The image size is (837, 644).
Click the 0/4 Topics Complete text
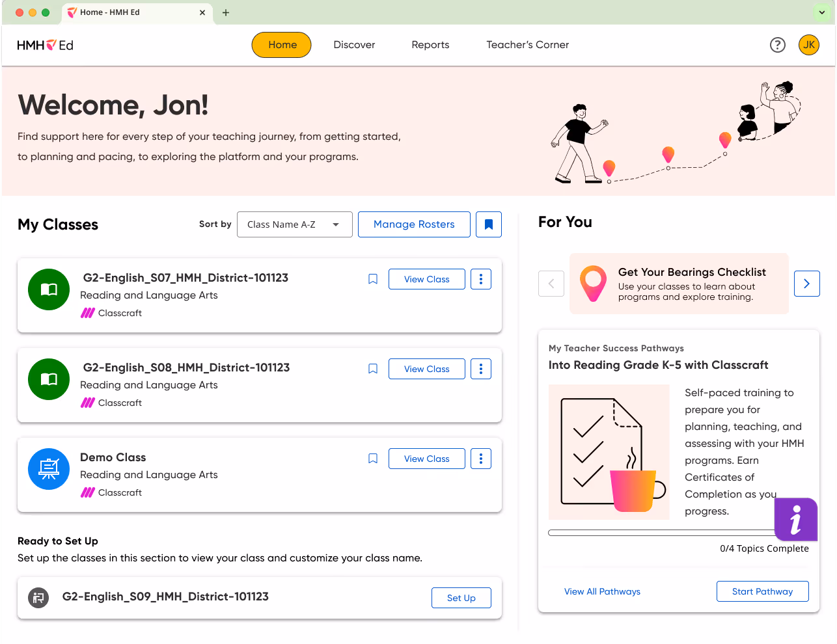click(x=764, y=548)
